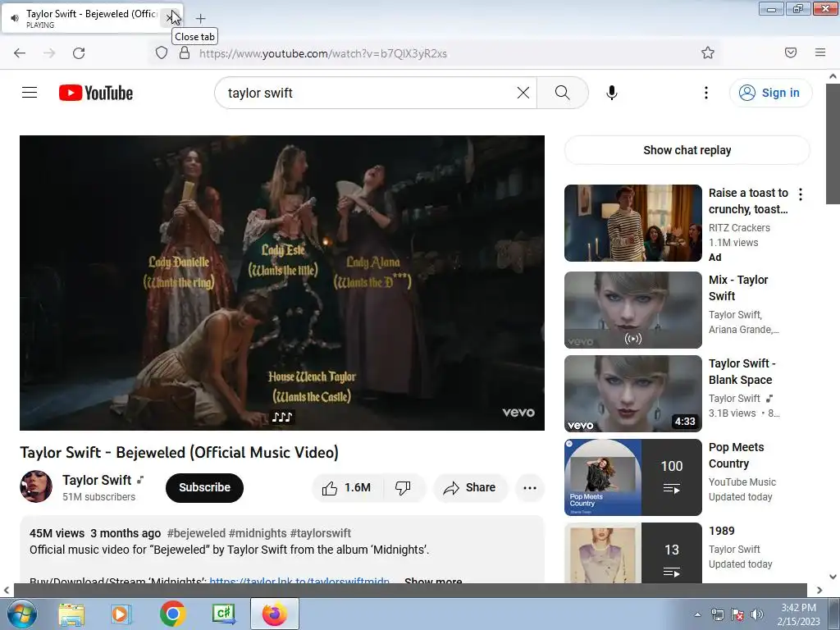Screen dimensions: 840x630
Task: Start voice search with microphone icon
Action: (611, 93)
